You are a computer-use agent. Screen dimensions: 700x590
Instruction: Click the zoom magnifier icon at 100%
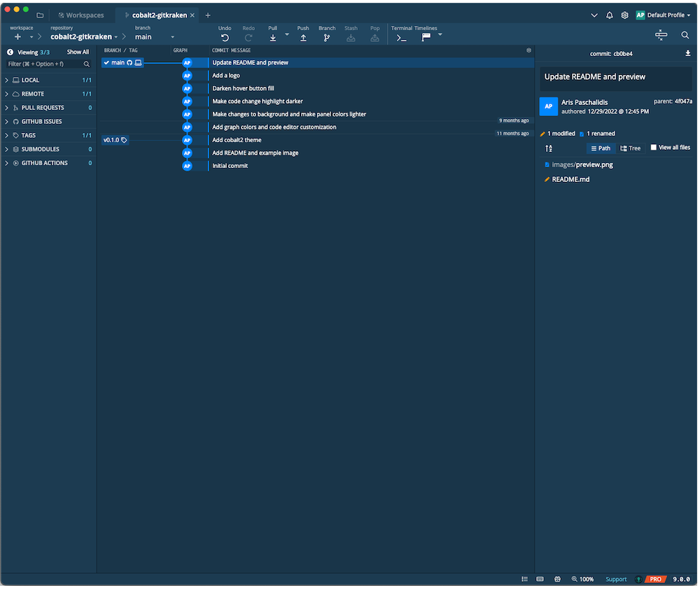click(575, 580)
